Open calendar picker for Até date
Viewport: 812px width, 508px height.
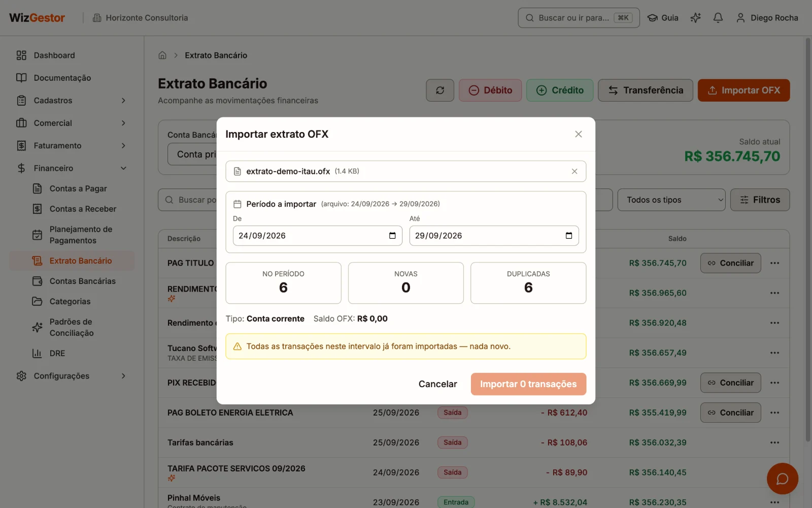[x=569, y=236]
